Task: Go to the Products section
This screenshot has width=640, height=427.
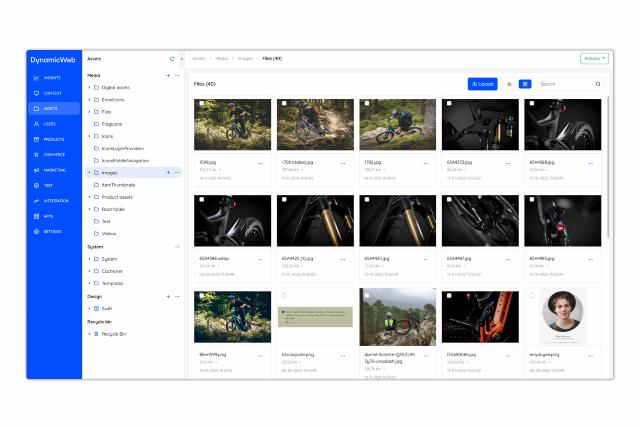Action: pos(52,139)
